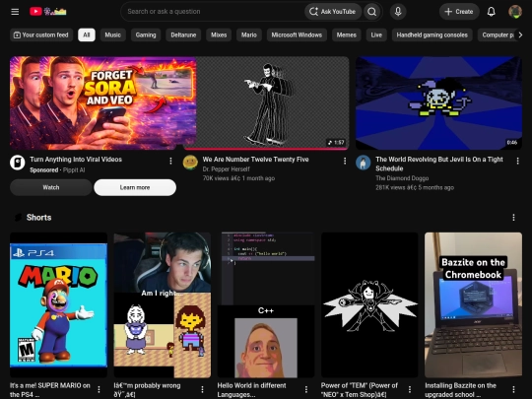This screenshot has width=532, height=399.
Task: Open the C++ hello world short thumbnail
Action: coord(266,305)
